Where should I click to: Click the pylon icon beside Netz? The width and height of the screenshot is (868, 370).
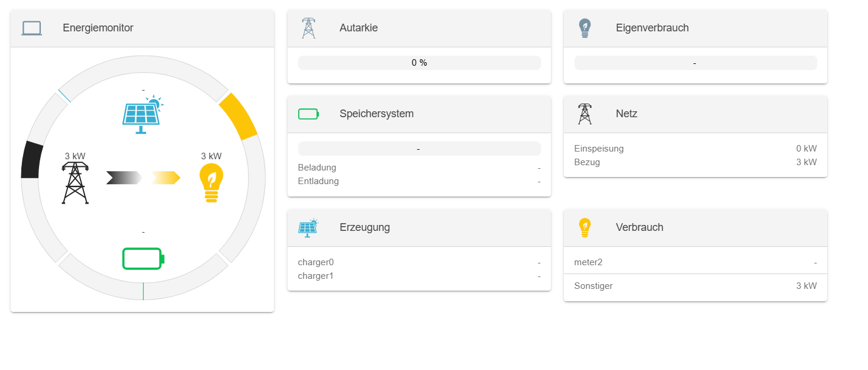tap(585, 114)
